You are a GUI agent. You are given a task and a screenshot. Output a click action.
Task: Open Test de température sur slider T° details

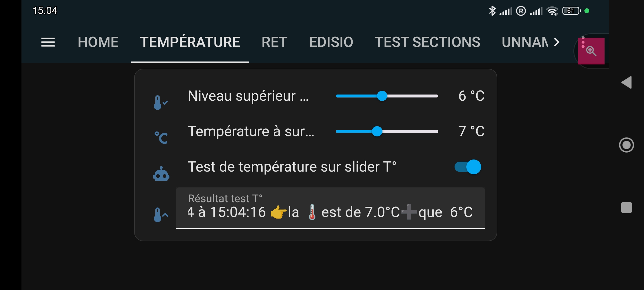[292, 167]
